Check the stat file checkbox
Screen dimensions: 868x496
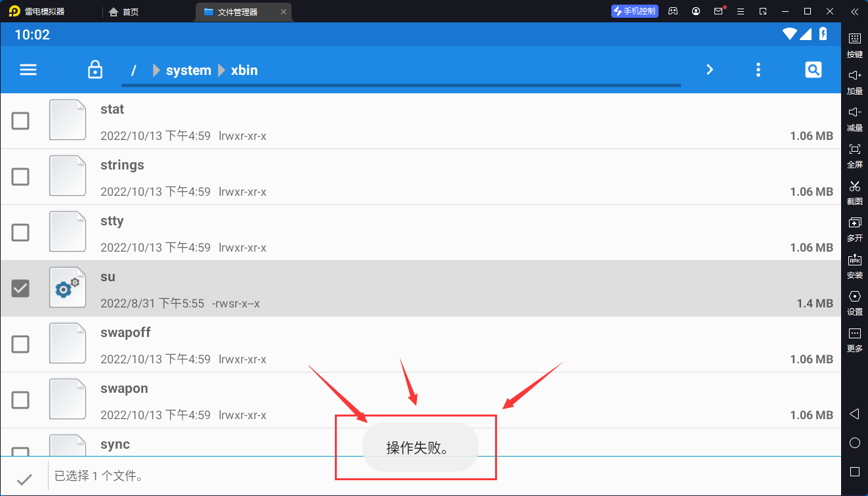coord(21,121)
